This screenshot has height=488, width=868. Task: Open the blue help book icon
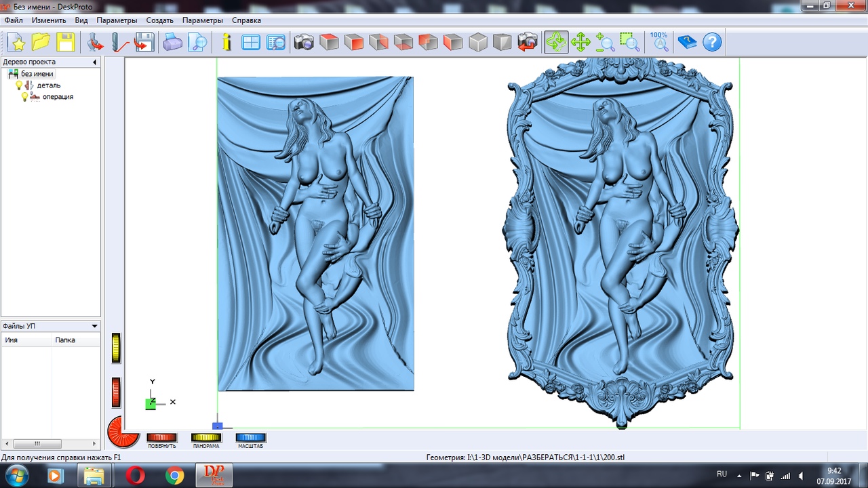pos(687,43)
